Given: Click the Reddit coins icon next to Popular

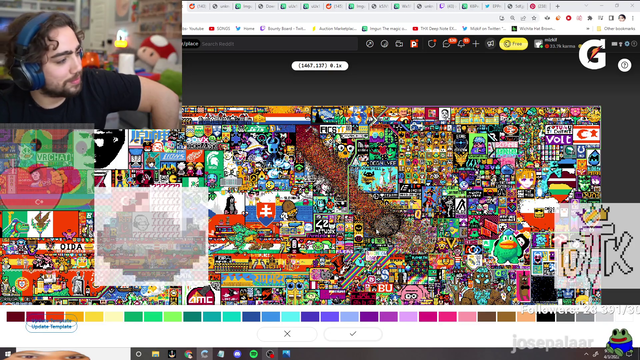Looking at the screenshot, I should tap(384, 44).
